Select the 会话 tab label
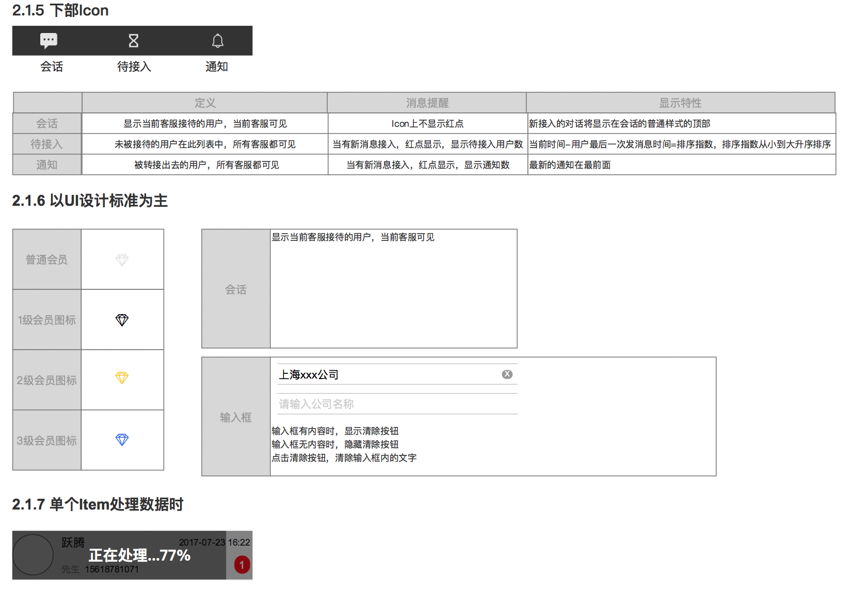 tap(52, 67)
